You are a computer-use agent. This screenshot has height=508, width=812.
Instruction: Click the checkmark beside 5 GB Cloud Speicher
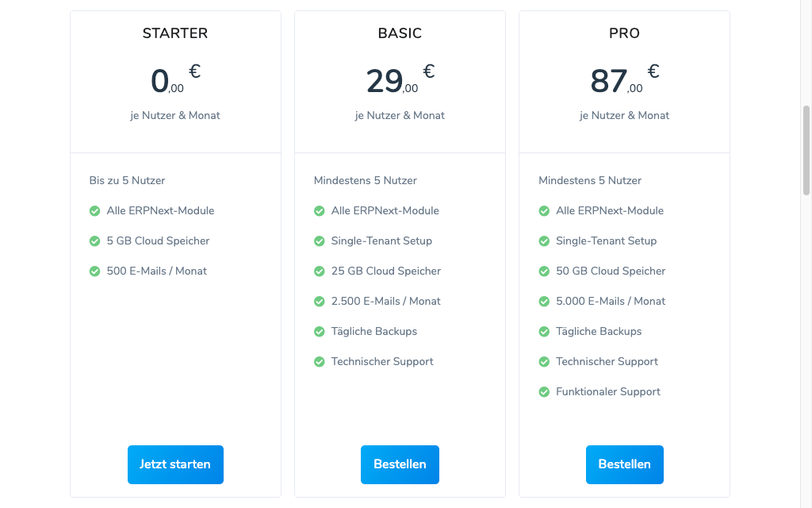click(95, 241)
